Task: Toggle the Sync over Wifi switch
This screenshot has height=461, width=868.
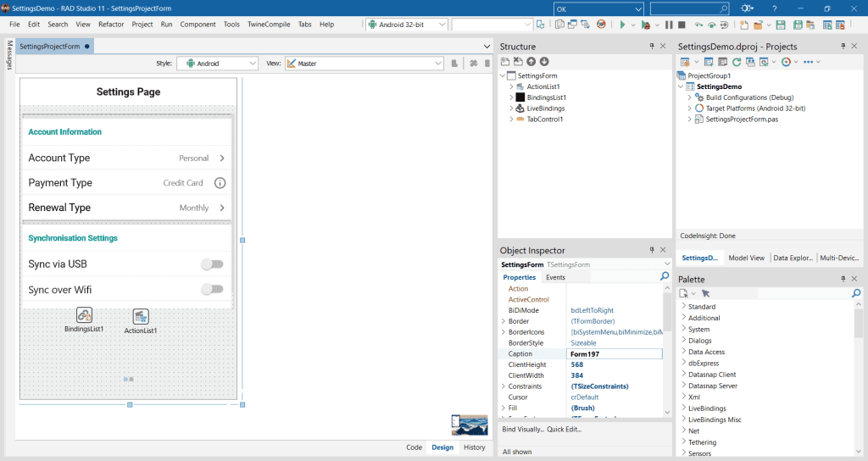Action: coord(212,289)
